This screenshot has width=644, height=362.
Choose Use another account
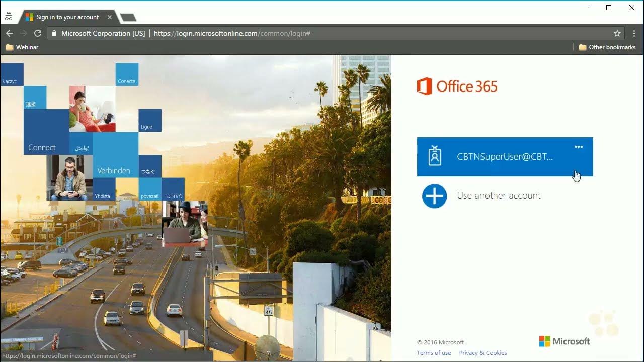click(499, 196)
